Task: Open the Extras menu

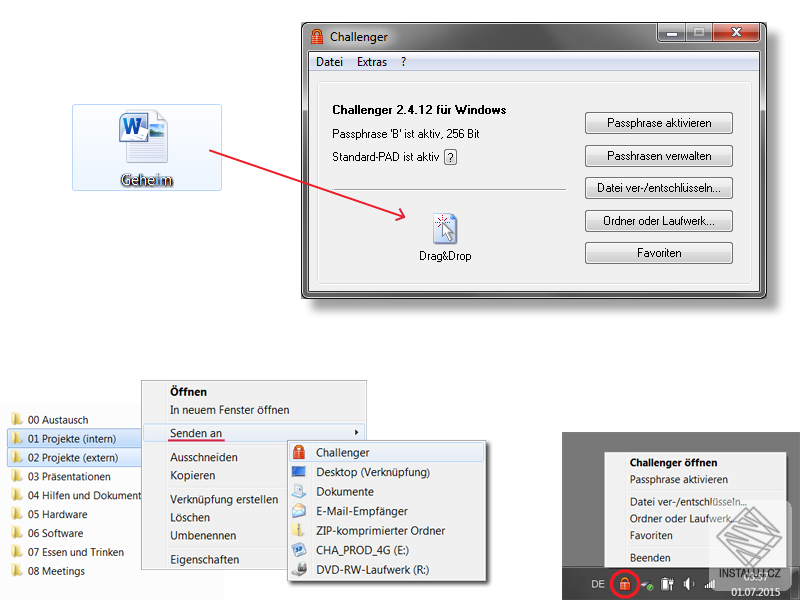Action: pyautogui.click(x=372, y=62)
